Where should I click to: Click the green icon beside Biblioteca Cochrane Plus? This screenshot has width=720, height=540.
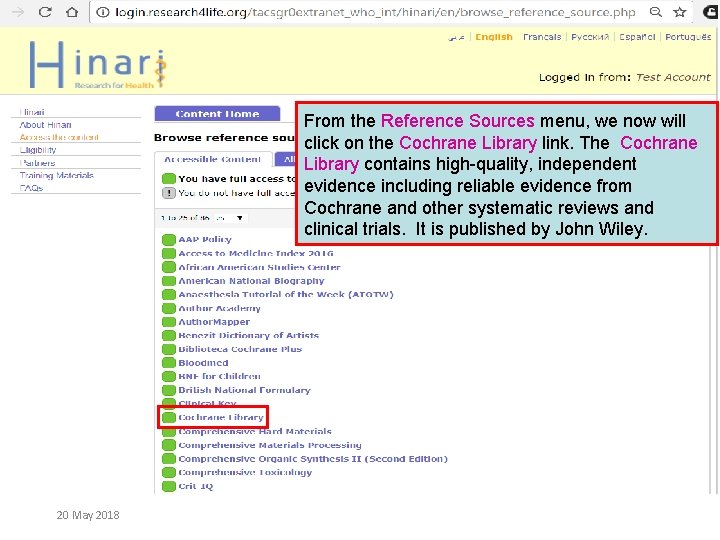169,349
